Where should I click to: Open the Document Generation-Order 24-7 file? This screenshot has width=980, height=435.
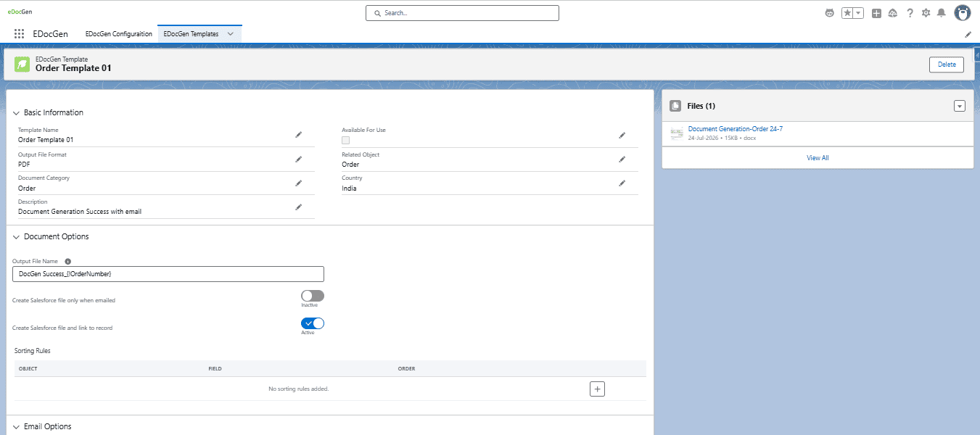[x=735, y=129]
